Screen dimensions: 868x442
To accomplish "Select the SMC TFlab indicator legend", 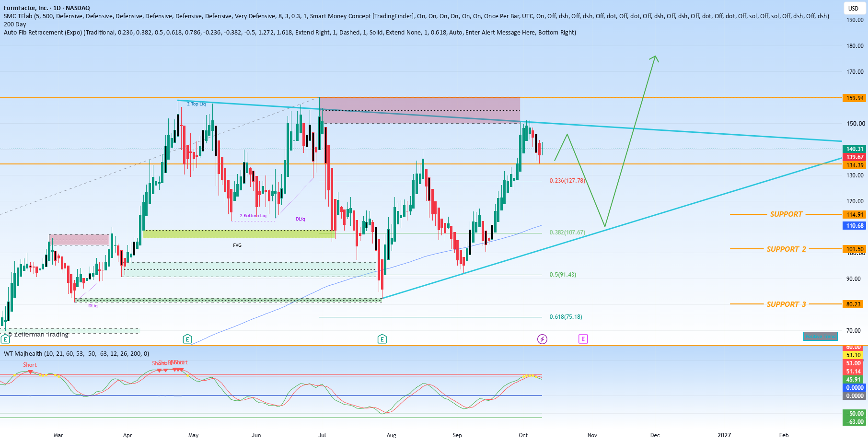I will [x=417, y=16].
